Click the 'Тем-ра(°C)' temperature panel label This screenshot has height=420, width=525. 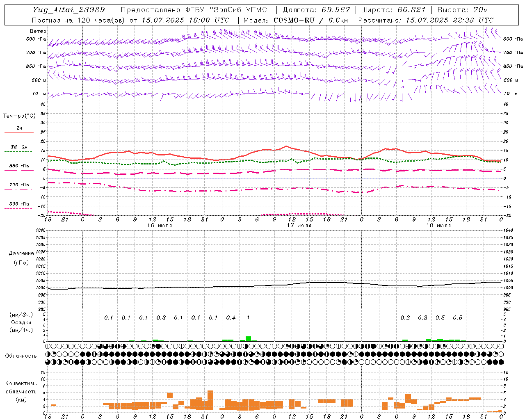tap(19, 116)
